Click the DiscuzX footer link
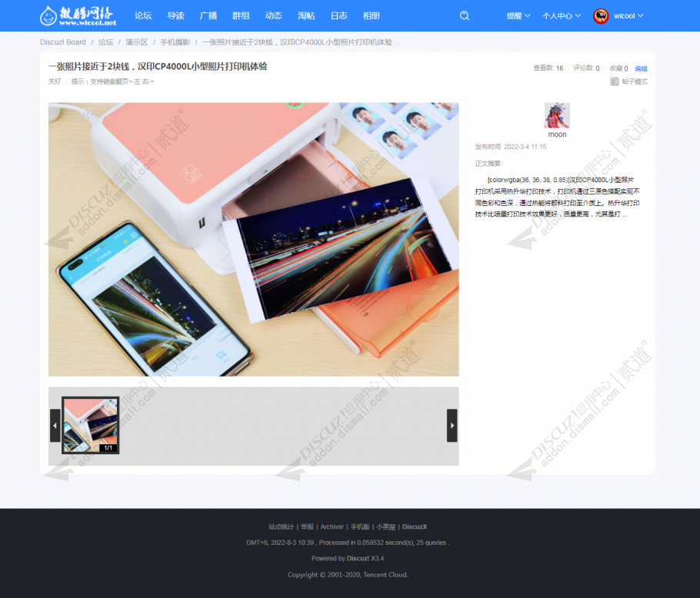This screenshot has width=700, height=598. click(415, 527)
